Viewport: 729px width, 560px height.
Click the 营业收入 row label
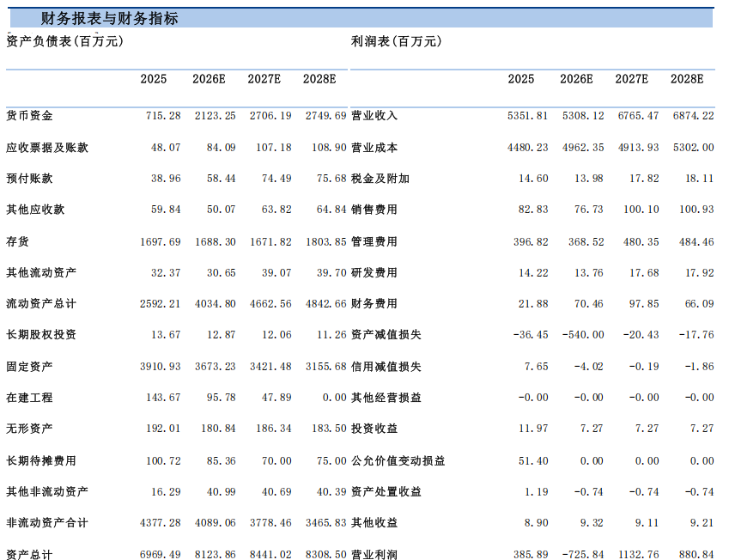[374, 115]
